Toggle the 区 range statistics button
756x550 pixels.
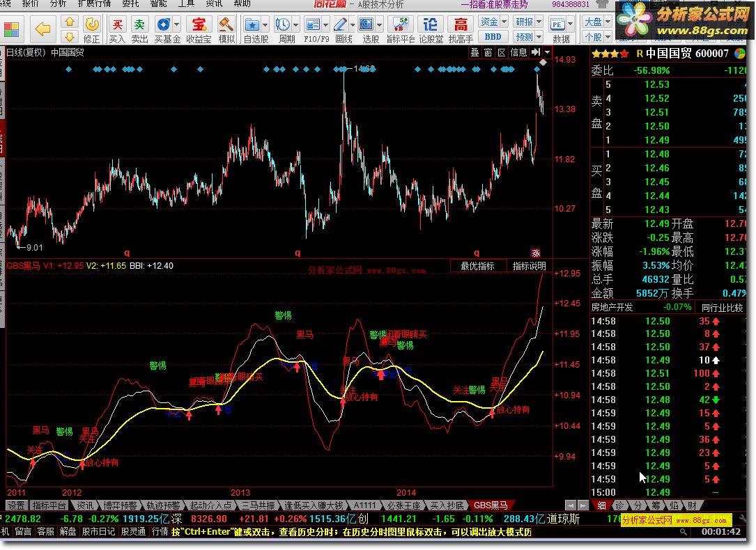tap(502, 52)
